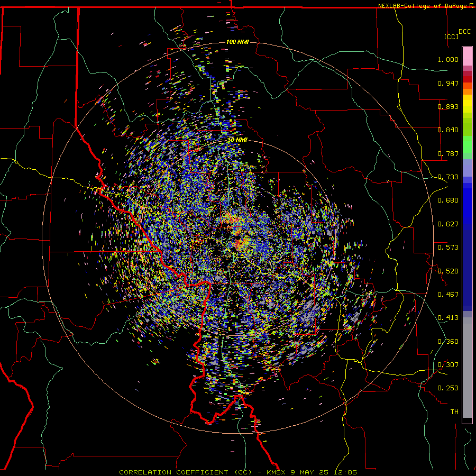Select the 0.680 scale value
476x476 pixels.
point(448,200)
